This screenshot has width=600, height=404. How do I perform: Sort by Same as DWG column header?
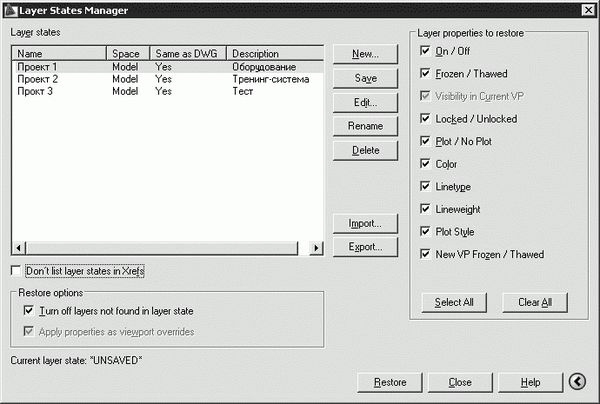point(188,54)
